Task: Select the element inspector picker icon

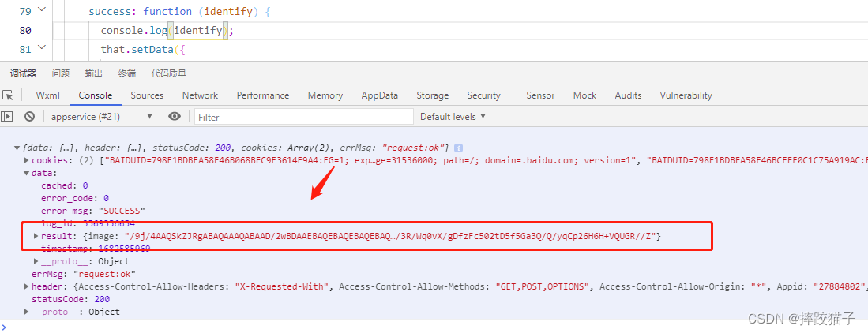Action: 7,95
